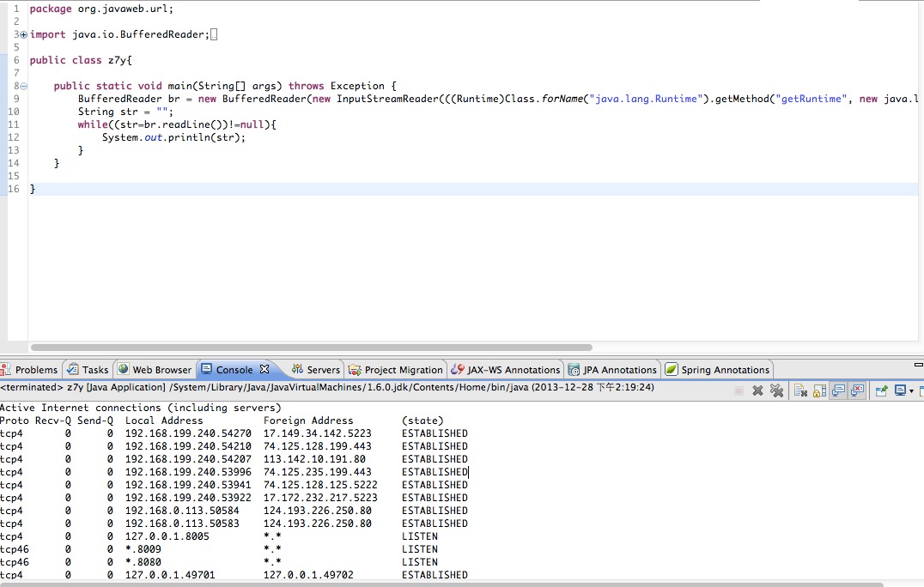The image size is (924, 587).
Task: Click line number 16 in the gutter
Action: pyautogui.click(x=14, y=189)
